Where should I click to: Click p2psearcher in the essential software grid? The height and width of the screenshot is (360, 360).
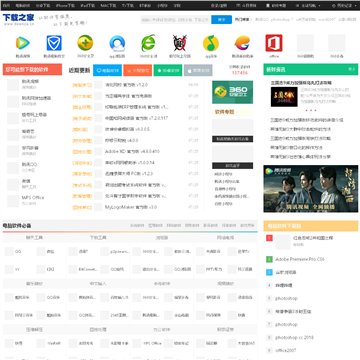pyautogui.click(x=120, y=252)
